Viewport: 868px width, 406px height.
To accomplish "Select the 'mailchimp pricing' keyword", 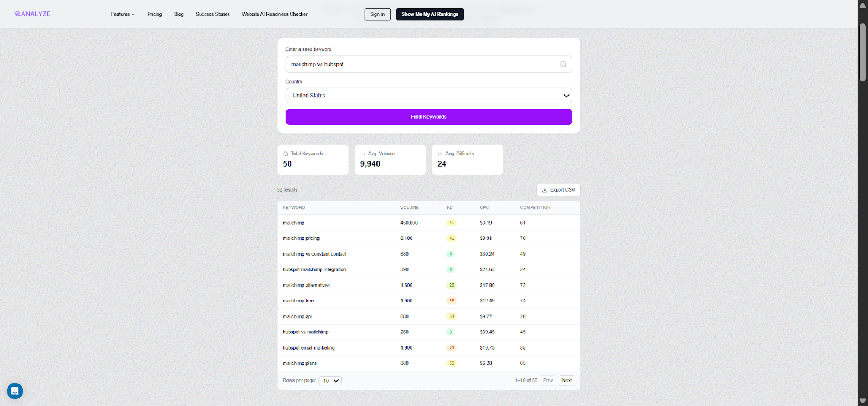I will point(301,238).
